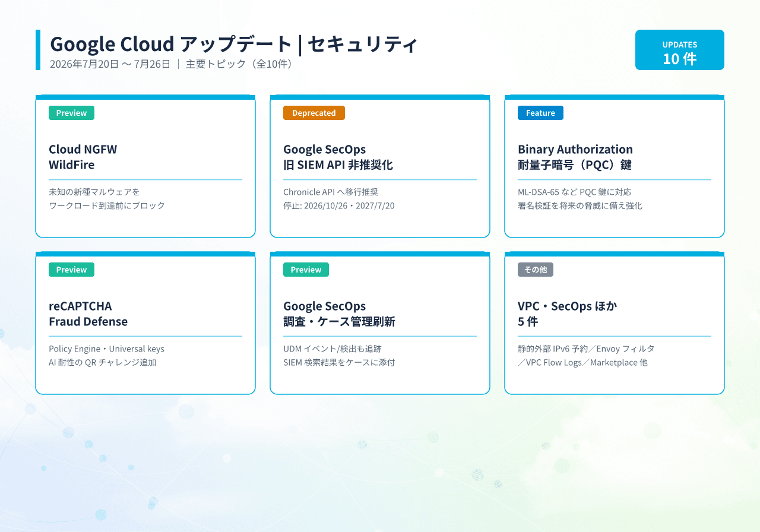Click the VPC Flow Logs／Marketplace 他 line
This screenshot has height=532, width=760.
pyautogui.click(x=582, y=362)
